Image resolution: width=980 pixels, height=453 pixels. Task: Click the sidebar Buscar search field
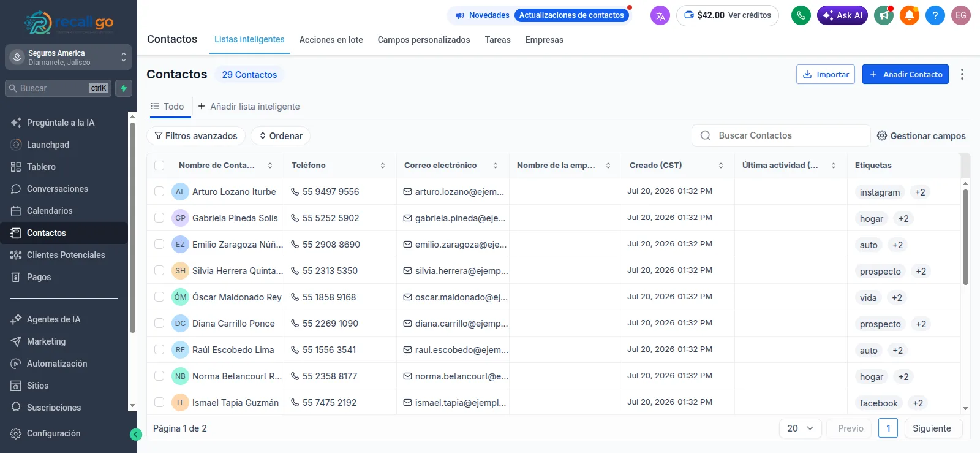pos(59,88)
